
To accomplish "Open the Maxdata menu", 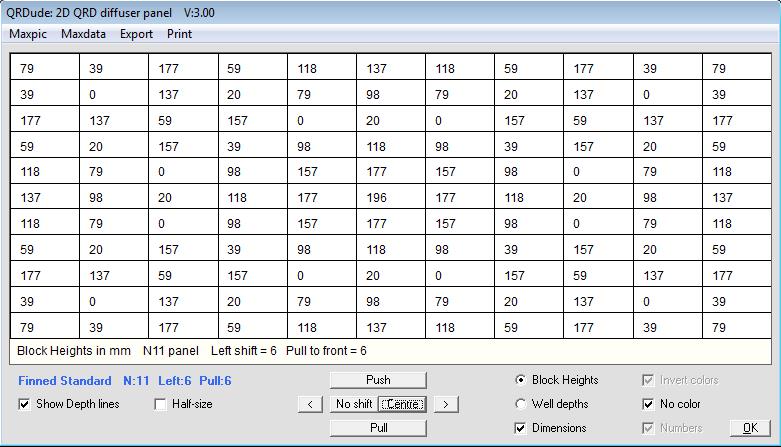I will [83, 34].
